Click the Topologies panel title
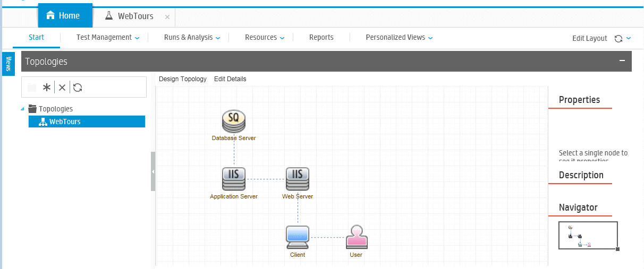644x269 pixels. coord(46,62)
